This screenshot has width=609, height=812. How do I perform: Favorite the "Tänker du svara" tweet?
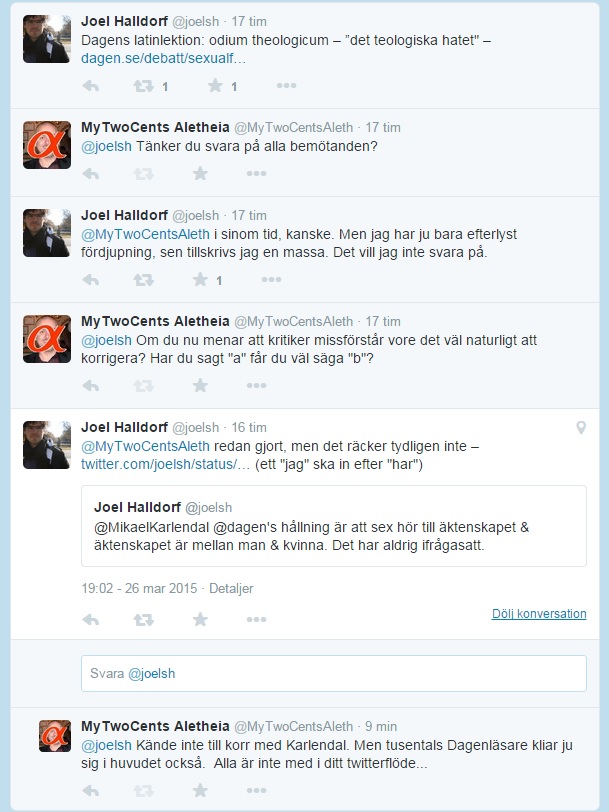(x=200, y=174)
